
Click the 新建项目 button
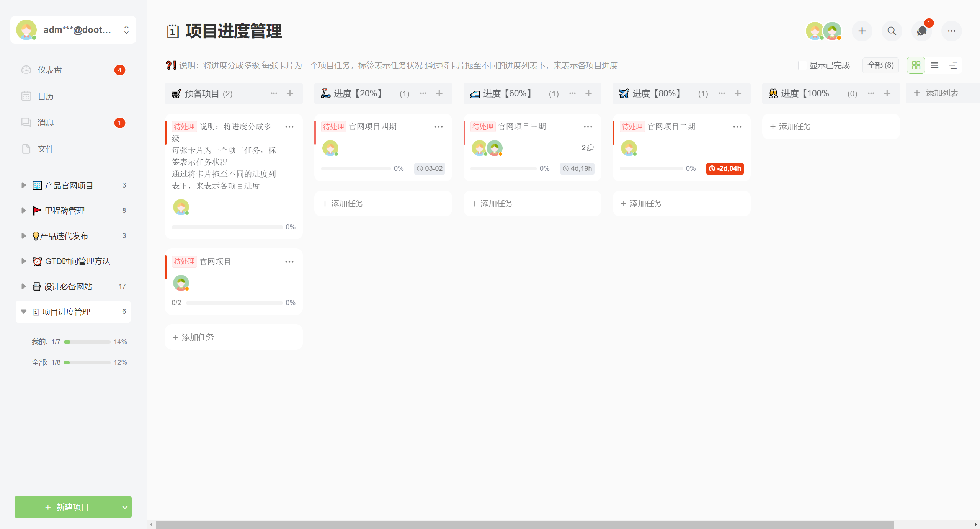(x=66, y=507)
